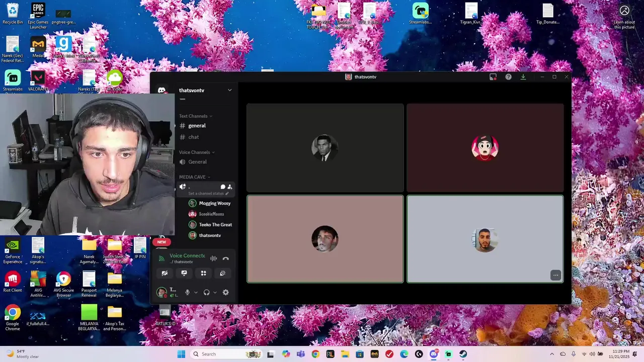Open Microsoft Store from the taskbar
Screen dimensions: 644x362
tap(360, 354)
